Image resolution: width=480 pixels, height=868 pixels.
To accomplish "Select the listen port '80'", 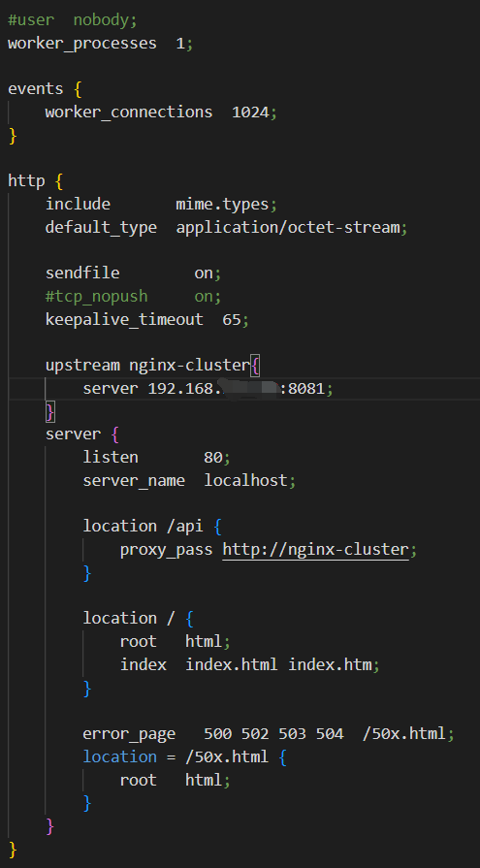I will click(213, 458).
